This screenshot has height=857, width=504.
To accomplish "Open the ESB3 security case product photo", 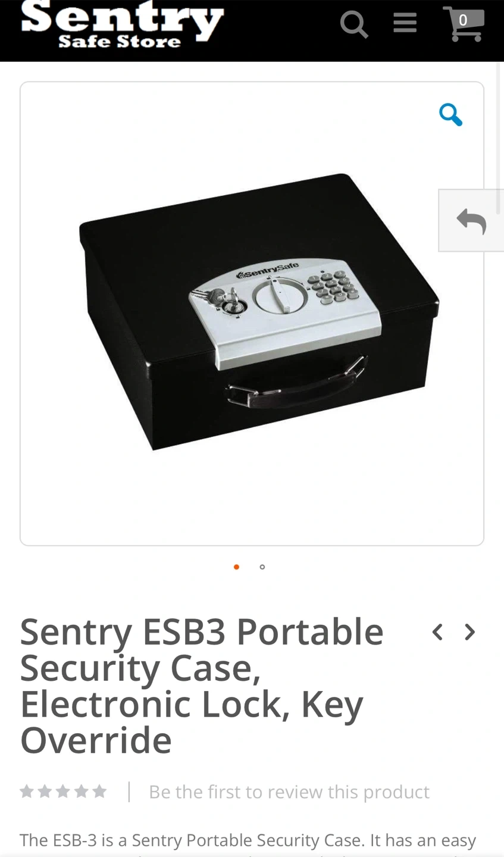I will (x=259, y=312).
